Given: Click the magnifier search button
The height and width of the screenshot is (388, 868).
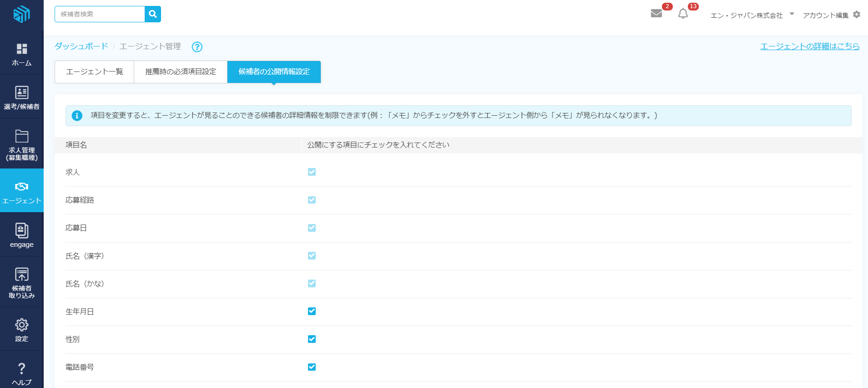Looking at the screenshot, I should (153, 14).
